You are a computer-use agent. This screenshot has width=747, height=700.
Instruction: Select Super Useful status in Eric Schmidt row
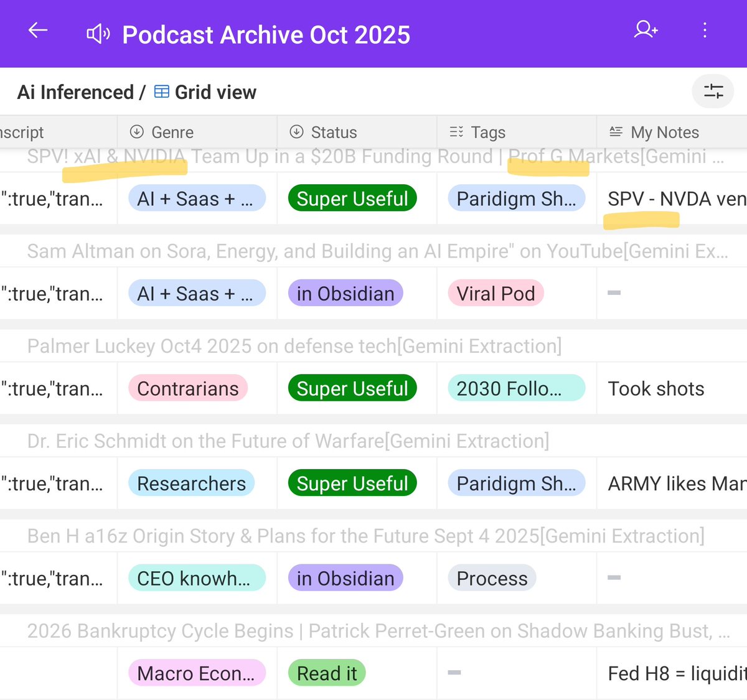(352, 483)
